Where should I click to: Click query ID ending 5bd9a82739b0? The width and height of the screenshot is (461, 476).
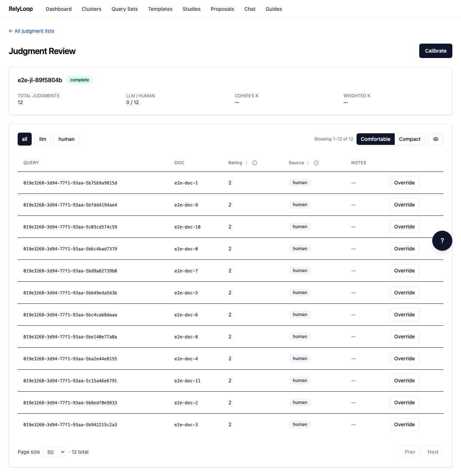[70, 271]
